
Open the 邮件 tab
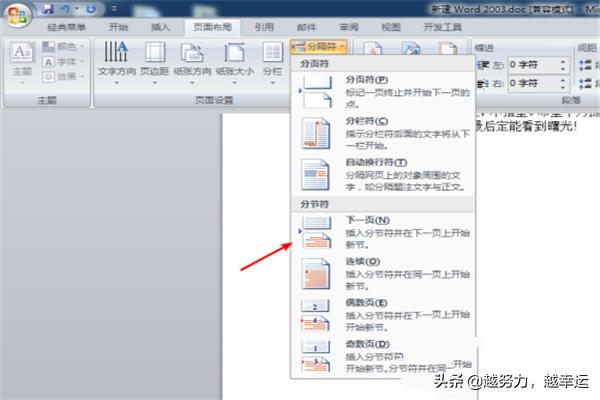pyautogui.click(x=306, y=27)
